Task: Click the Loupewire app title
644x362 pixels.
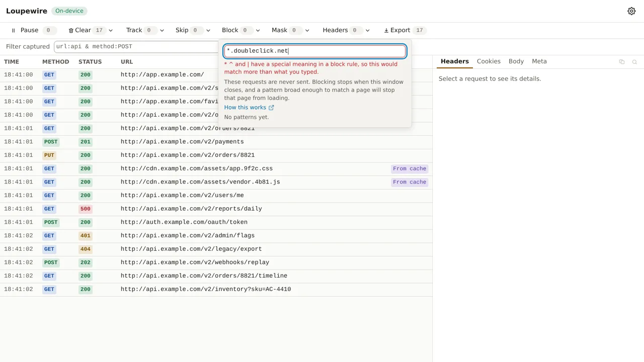Action: click(27, 11)
